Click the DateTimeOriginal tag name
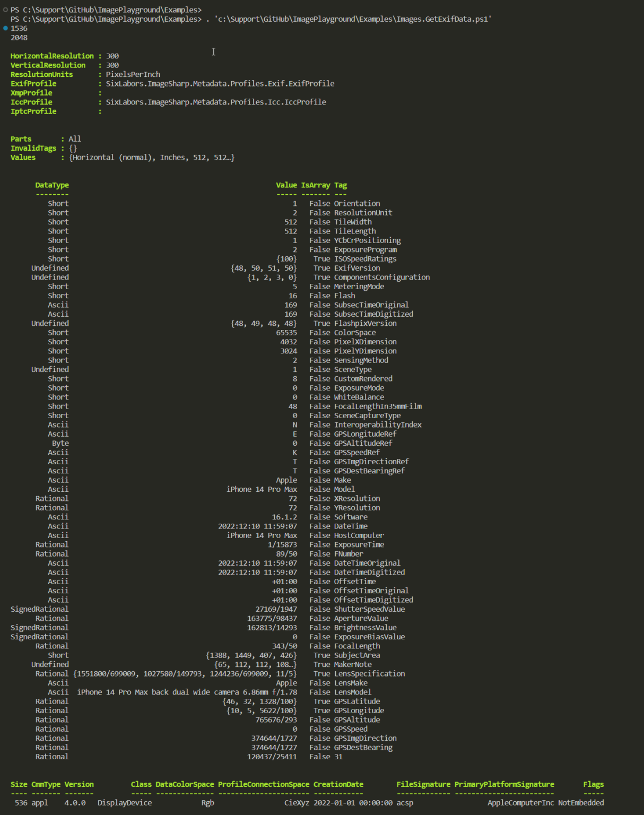Screen dimensions: 644x815 tap(367, 563)
